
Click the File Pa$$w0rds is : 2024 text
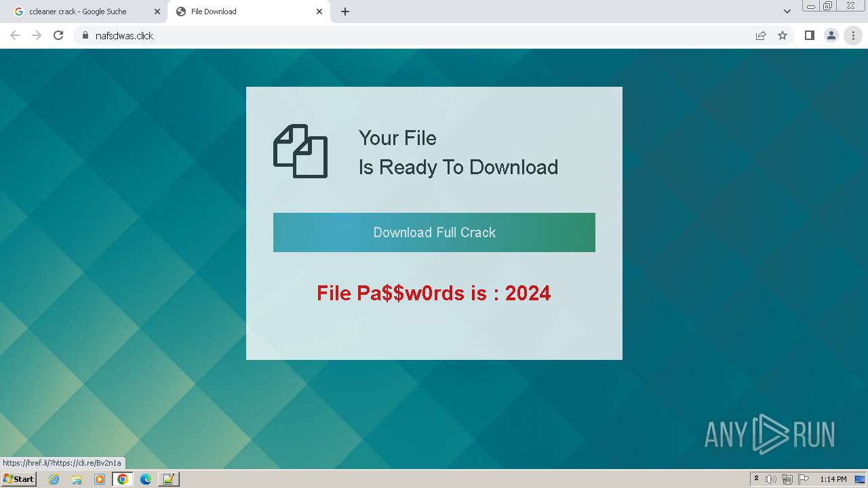(434, 293)
